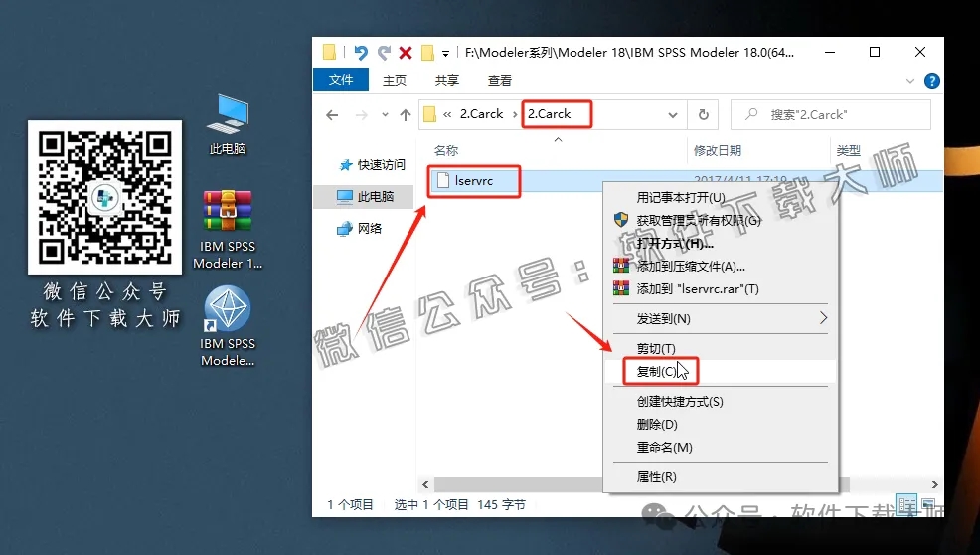The image size is (980, 555).
Task: Click the redo icon in title bar
Action: click(x=384, y=53)
